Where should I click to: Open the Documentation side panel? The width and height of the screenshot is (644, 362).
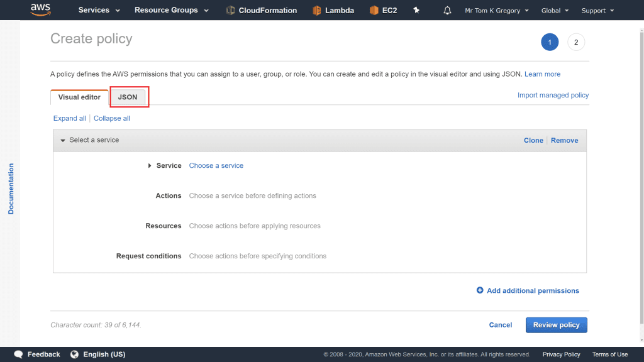point(11,189)
